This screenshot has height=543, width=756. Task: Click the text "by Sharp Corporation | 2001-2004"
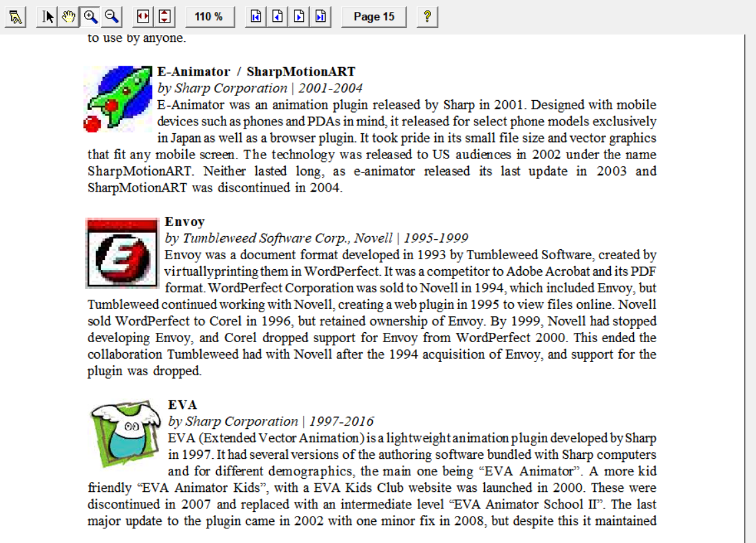(260, 88)
